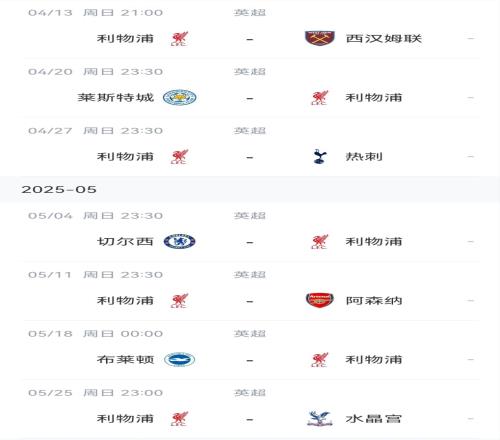Select the Arsenal cannon badge
500x440 pixels.
click(x=320, y=300)
